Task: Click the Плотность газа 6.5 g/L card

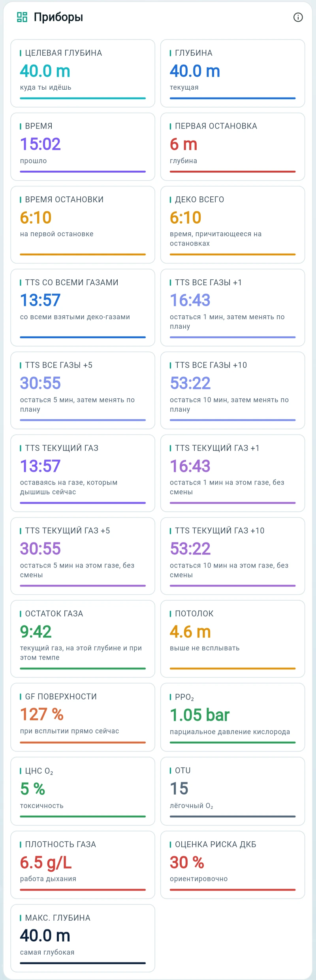Action: [x=83, y=865]
